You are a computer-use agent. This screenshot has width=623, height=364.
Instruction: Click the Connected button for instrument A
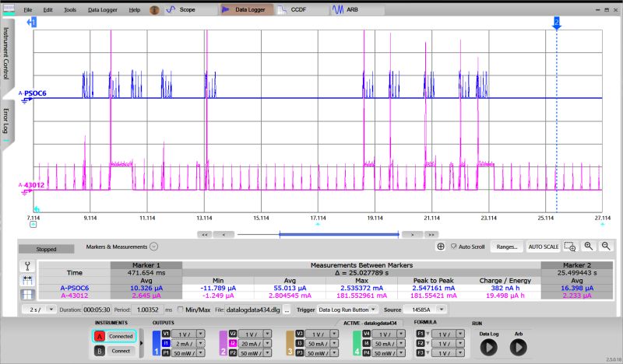121,336
